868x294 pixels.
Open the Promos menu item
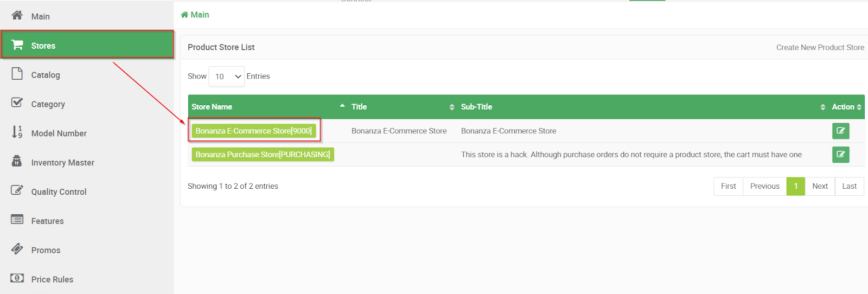pos(87,251)
